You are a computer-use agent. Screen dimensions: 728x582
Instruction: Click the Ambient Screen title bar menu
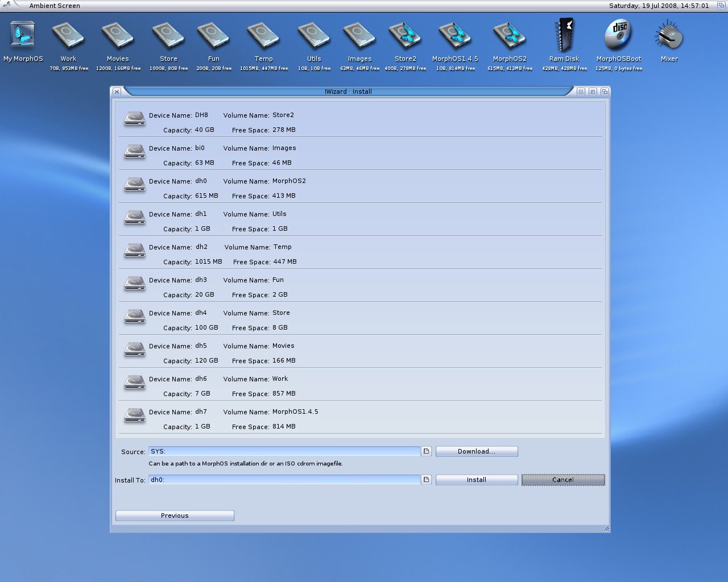coord(55,5)
